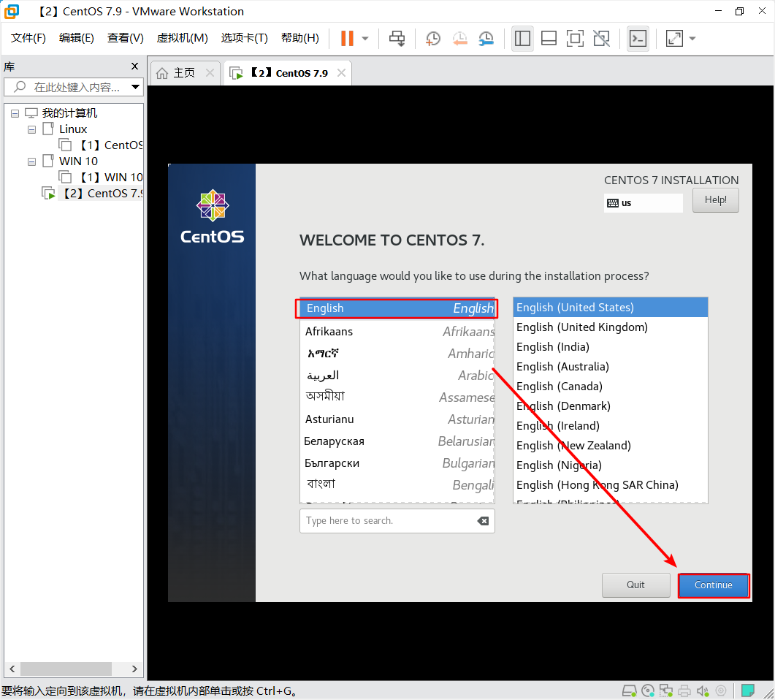Select Bulgarian language
The height and width of the screenshot is (700, 775).
pyautogui.click(x=397, y=463)
